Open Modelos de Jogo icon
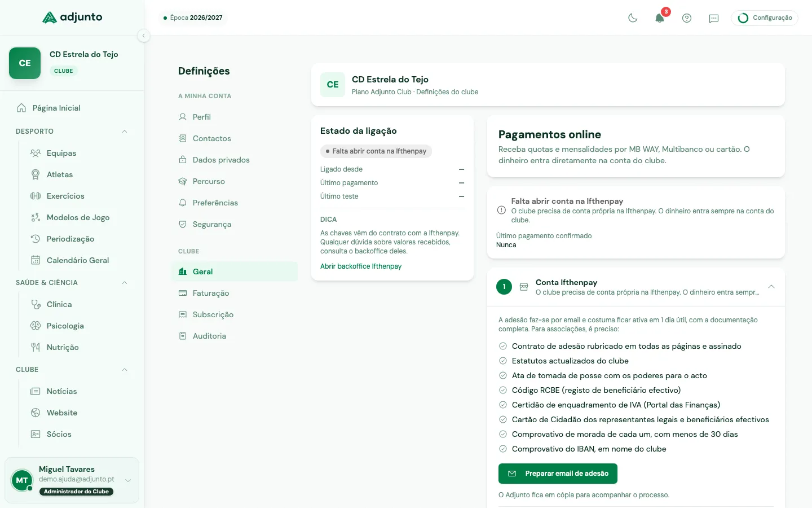 [x=36, y=217]
